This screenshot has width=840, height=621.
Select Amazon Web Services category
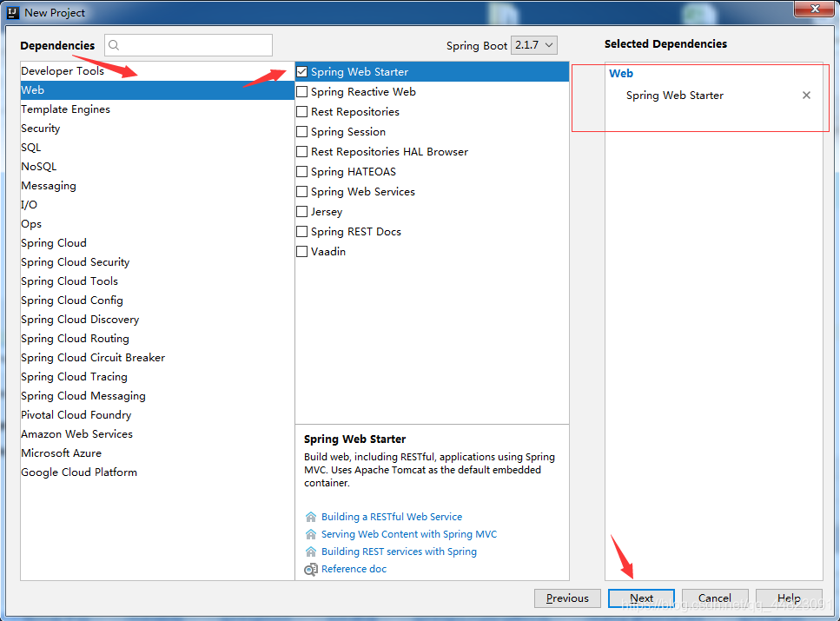[x=157, y=434]
